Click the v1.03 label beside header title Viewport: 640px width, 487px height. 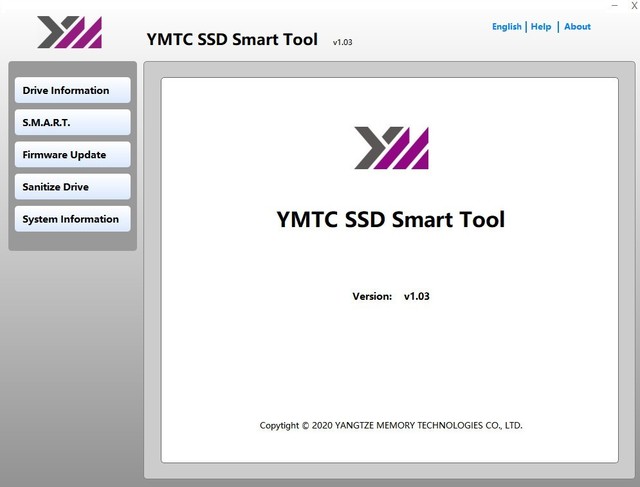[x=342, y=42]
